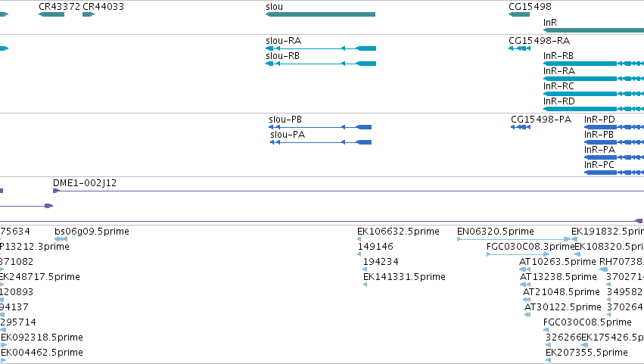The image size is (644, 364).
Task: Click EK207355.5prime EST arrow
Action: [548, 360]
